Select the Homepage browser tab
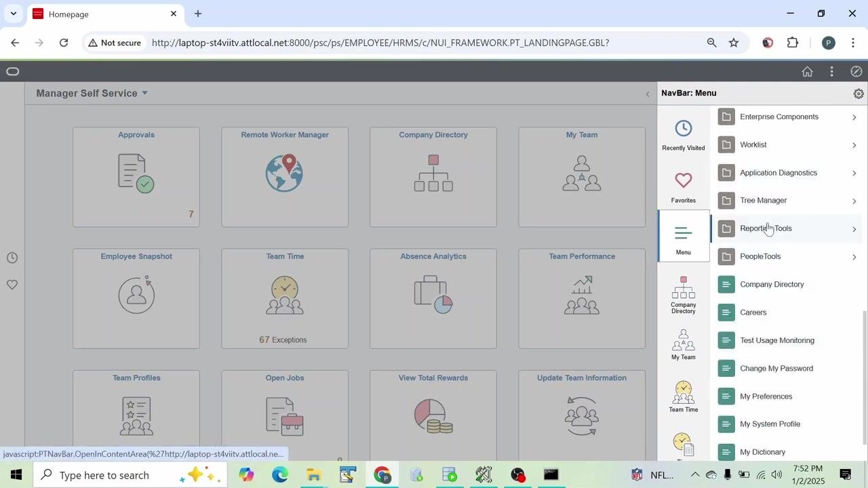The width and height of the screenshot is (868, 488). 105,14
